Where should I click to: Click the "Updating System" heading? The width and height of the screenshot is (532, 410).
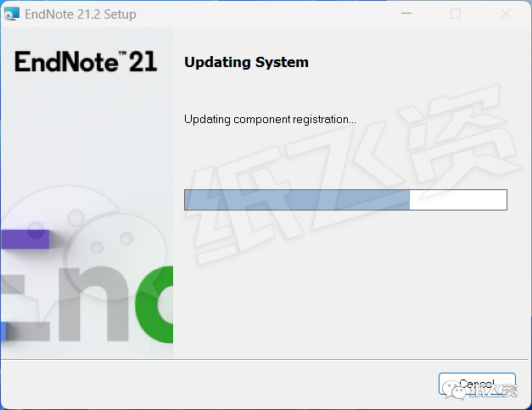246,62
